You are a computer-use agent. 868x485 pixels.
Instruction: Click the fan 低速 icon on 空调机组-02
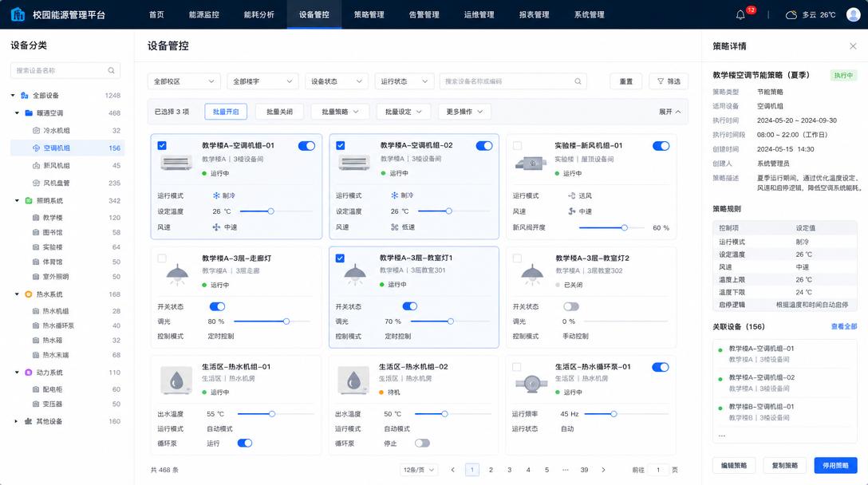coord(395,227)
